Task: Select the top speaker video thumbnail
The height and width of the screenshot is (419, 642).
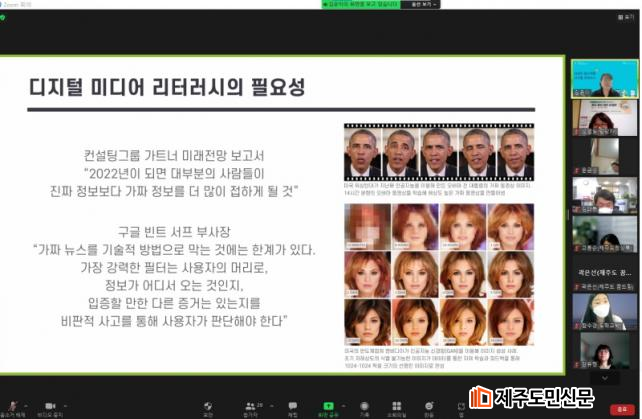Action: point(604,78)
